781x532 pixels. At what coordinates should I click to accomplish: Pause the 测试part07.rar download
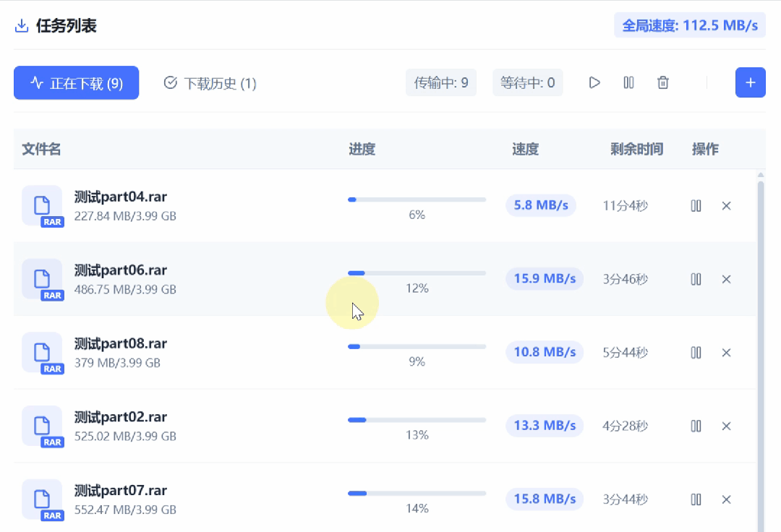(x=696, y=499)
